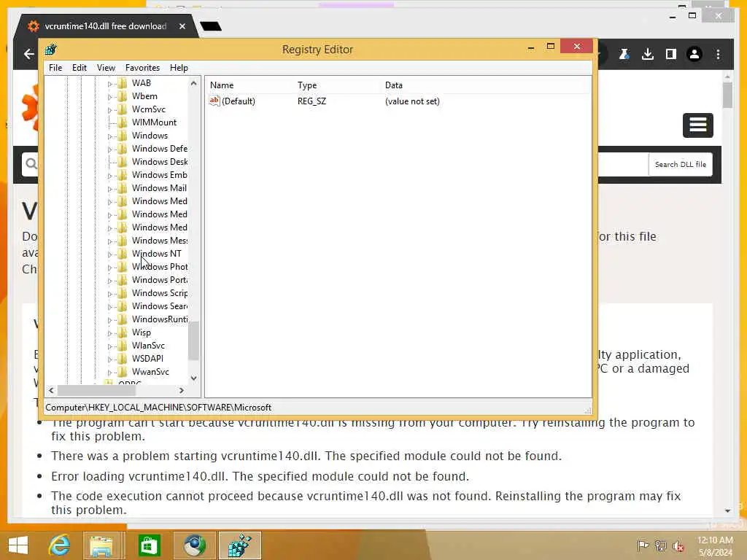The image size is (747, 560).
Task: Select the Windows Defe key in tree
Action: [160, 149]
